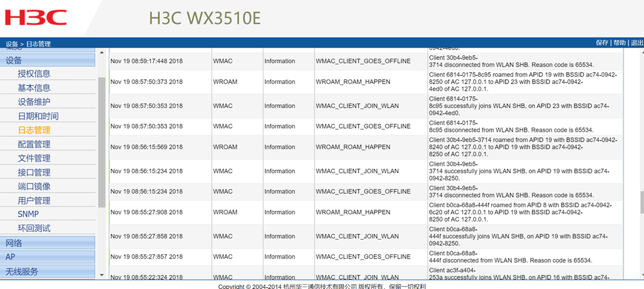Click Information in the 08:59:17:448 row

click(280, 61)
